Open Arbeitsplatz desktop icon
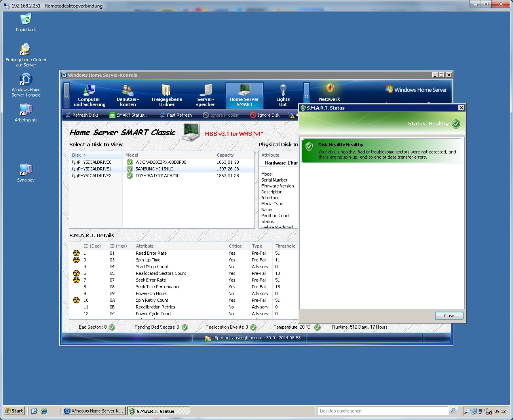Image resolution: width=513 pixels, height=420 pixels. [26, 113]
